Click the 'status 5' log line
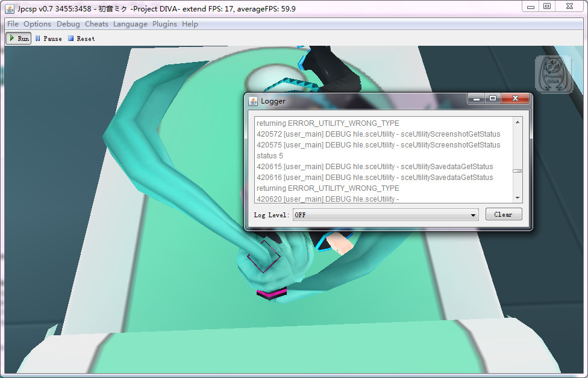 pyautogui.click(x=270, y=156)
